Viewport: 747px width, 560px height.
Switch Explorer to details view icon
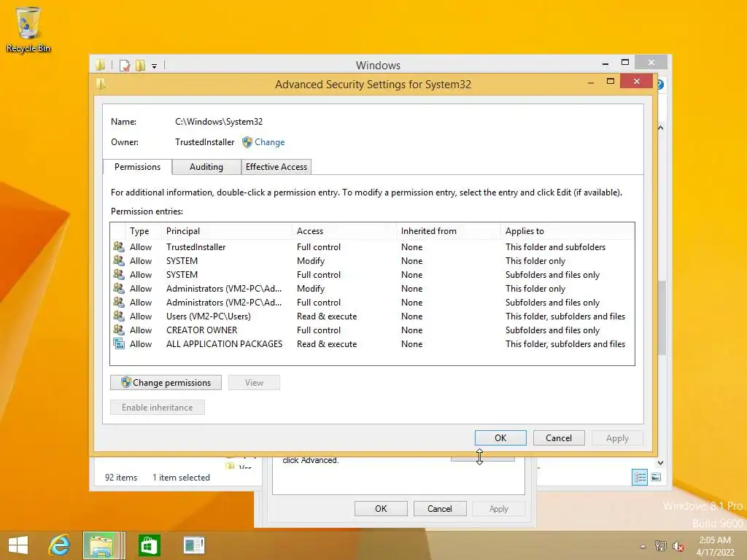point(639,477)
